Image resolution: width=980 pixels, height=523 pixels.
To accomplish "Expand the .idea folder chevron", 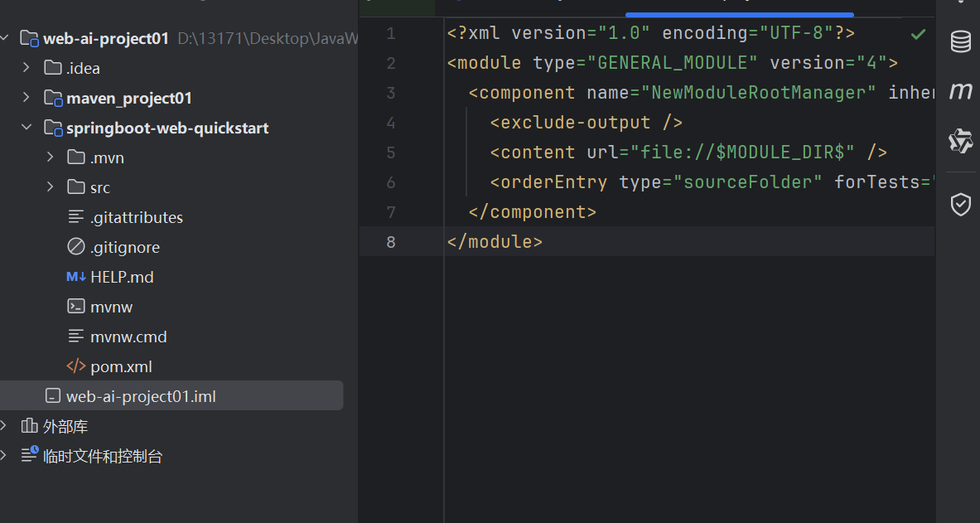I will (x=27, y=66).
